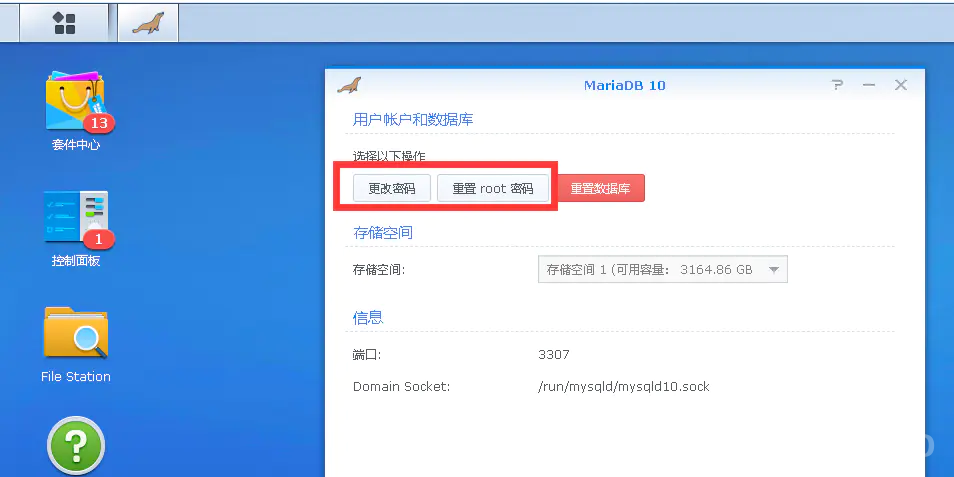Viewport: 954px width, 477px height.
Task: Click the File Station desktop label
Action: coord(76,377)
